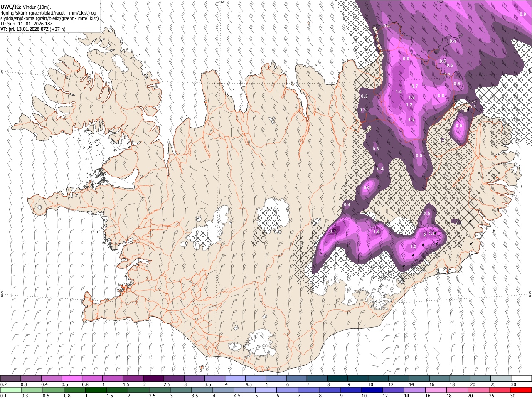The width and height of the screenshot is (532, 399).
Task: Click the '30' label in the top legend row
Action: (514, 384)
